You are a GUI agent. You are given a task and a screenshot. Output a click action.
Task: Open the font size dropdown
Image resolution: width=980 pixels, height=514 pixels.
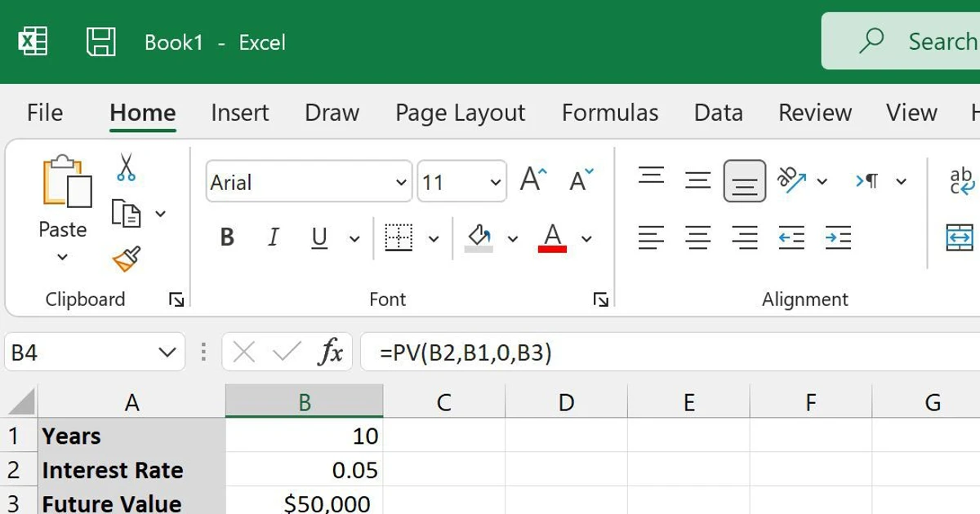[x=496, y=182]
